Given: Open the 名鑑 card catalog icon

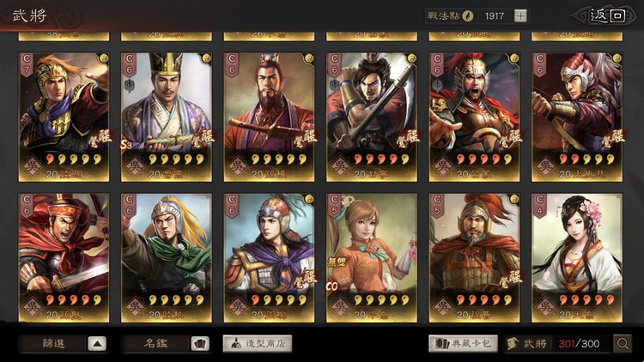Looking at the screenshot, I should point(200,343).
